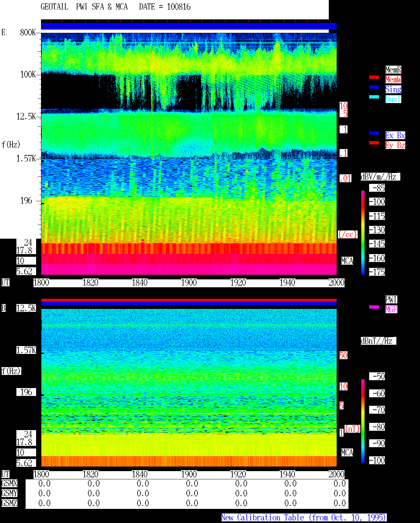This screenshot has height=523, width=420.
Task: Click the '196' label on the B panel
Action: pyautogui.click(x=26, y=392)
